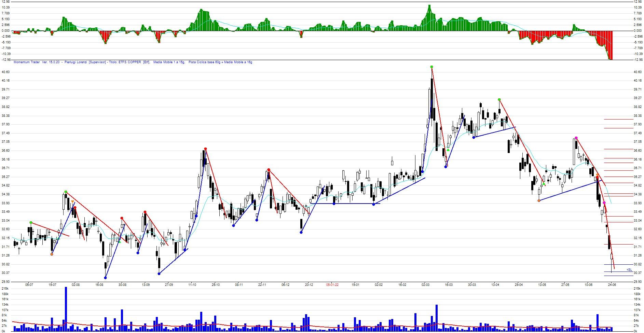Click the orange inverted triangle near 02-08

(x=72, y=202)
